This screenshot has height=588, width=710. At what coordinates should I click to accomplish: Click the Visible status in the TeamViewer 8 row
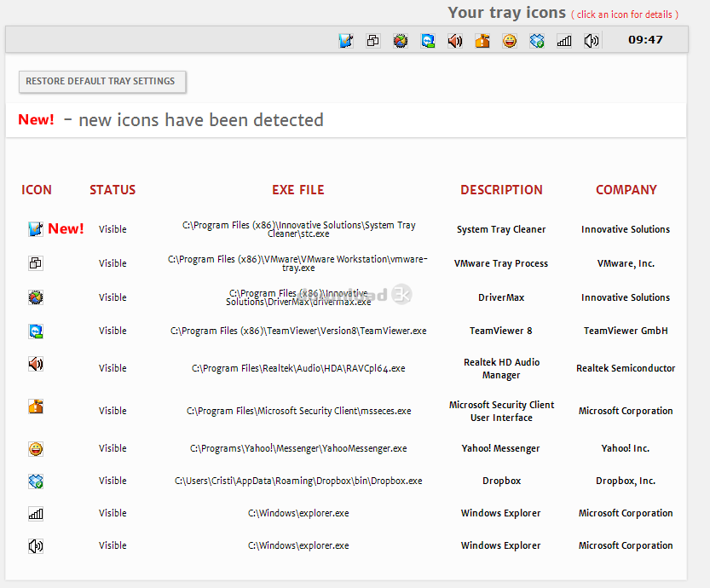tap(113, 331)
